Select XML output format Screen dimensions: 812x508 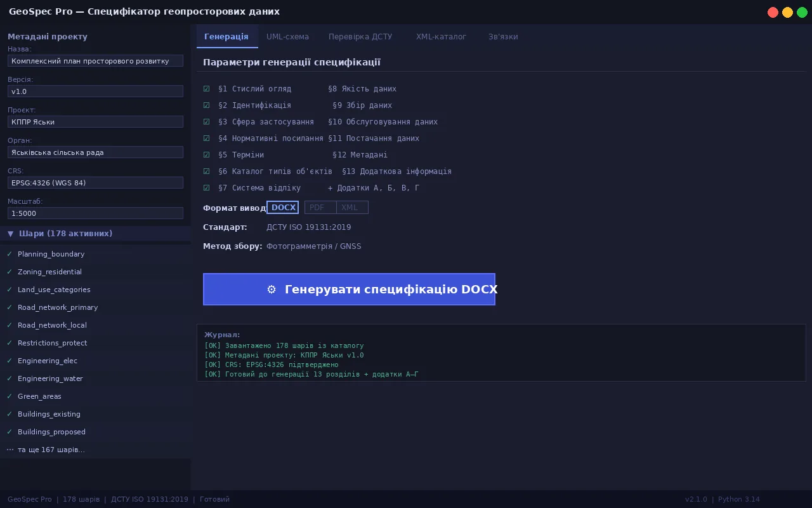tap(352, 208)
